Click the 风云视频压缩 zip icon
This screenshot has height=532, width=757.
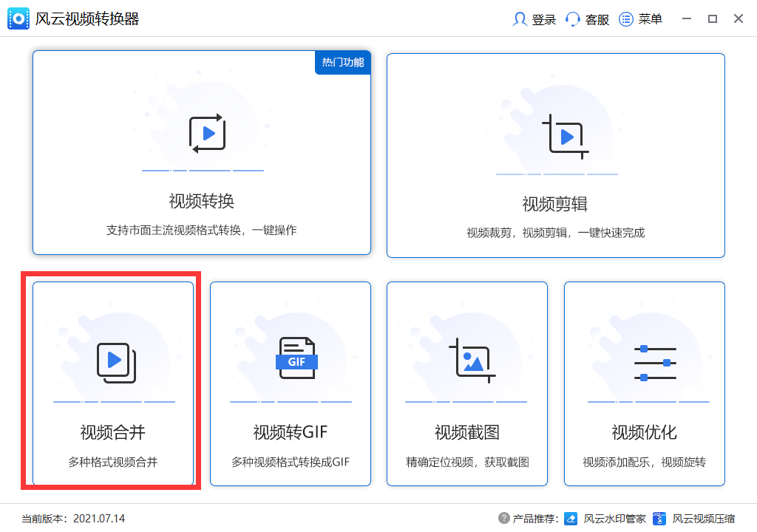pos(659,519)
